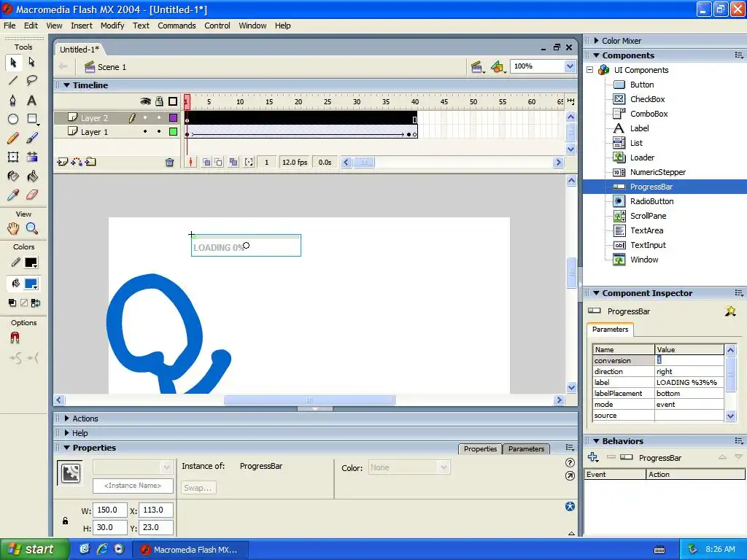Select the Text tool
The height and width of the screenshot is (560, 747).
pyautogui.click(x=31, y=100)
